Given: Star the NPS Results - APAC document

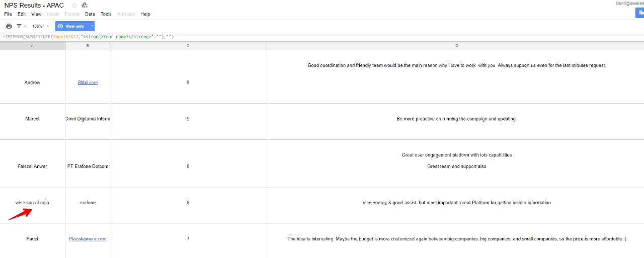Looking at the screenshot, I should tap(74, 6).
